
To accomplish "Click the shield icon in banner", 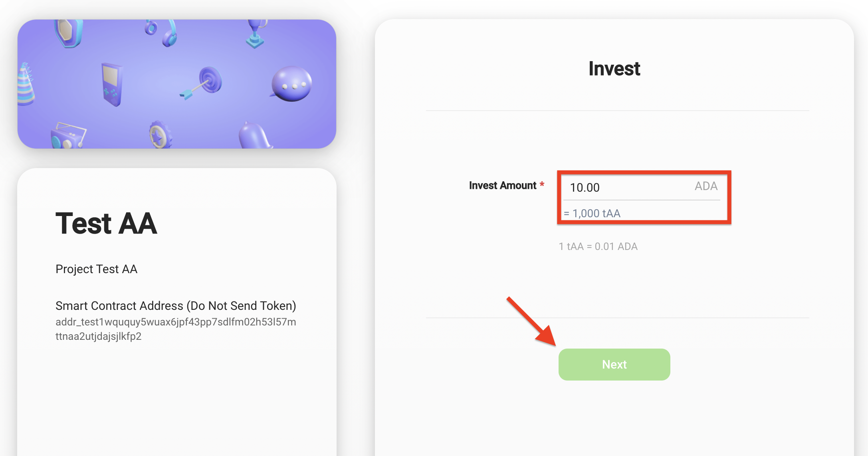I will 69,33.
